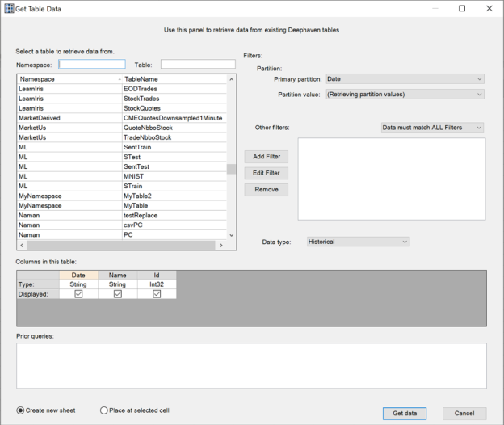The height and width of the screenshot is (425, 504).
Task: Toggle Displayed checkbox for Name column
Action: (x=118, y=294)
